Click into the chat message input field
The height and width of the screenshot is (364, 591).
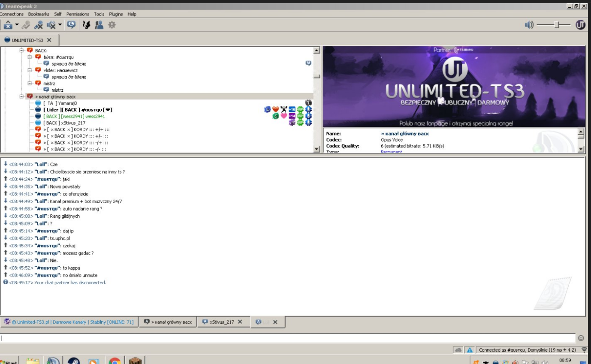coord(287,338)
